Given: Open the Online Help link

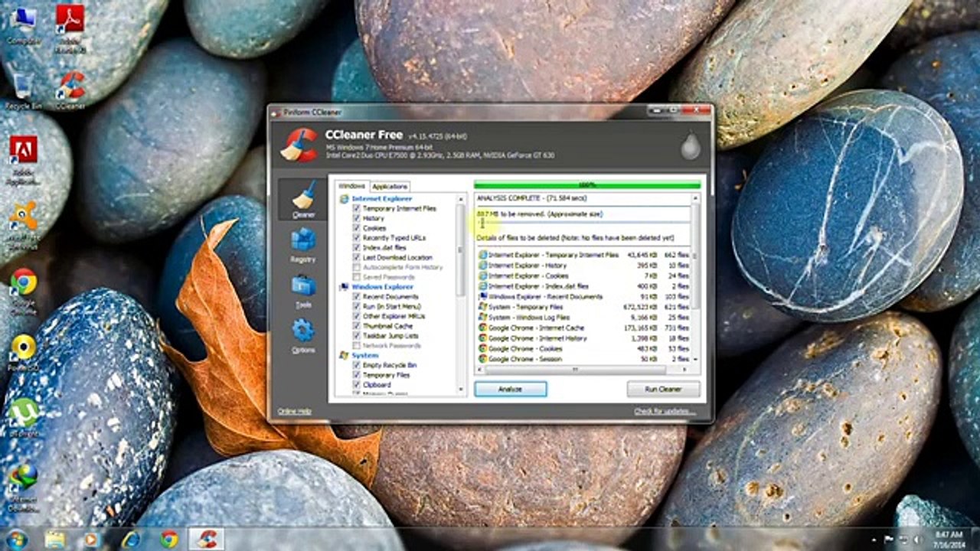Looking at the screenshot, I should pyautogui.click(x=294, y=412).
